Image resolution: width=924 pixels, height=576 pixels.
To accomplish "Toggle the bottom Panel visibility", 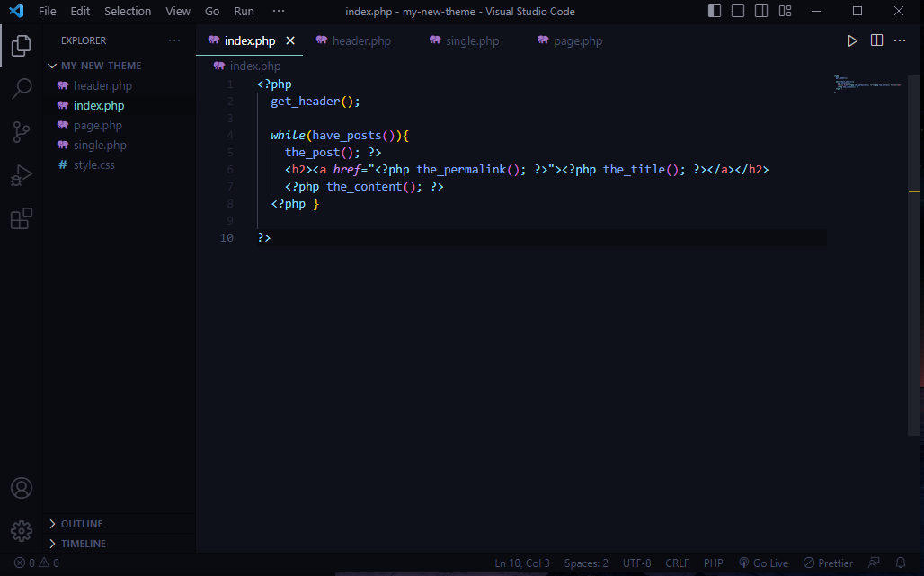I will (x=738, y=11).
